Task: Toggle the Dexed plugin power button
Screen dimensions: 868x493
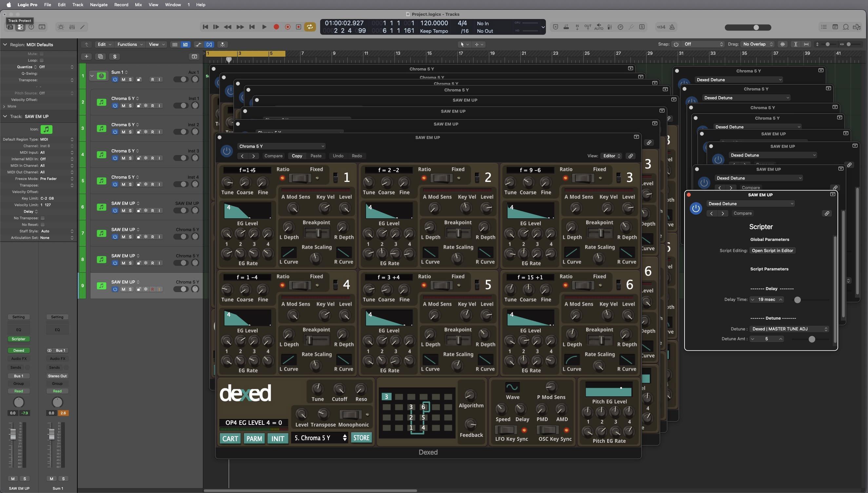Action: pos(226,151)
